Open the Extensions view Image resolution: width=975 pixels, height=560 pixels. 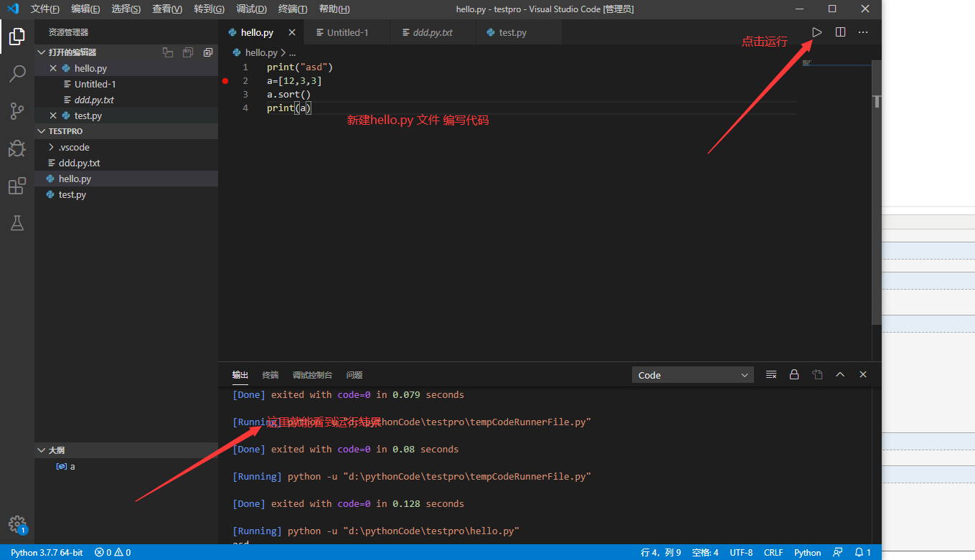tap(17, 186)
